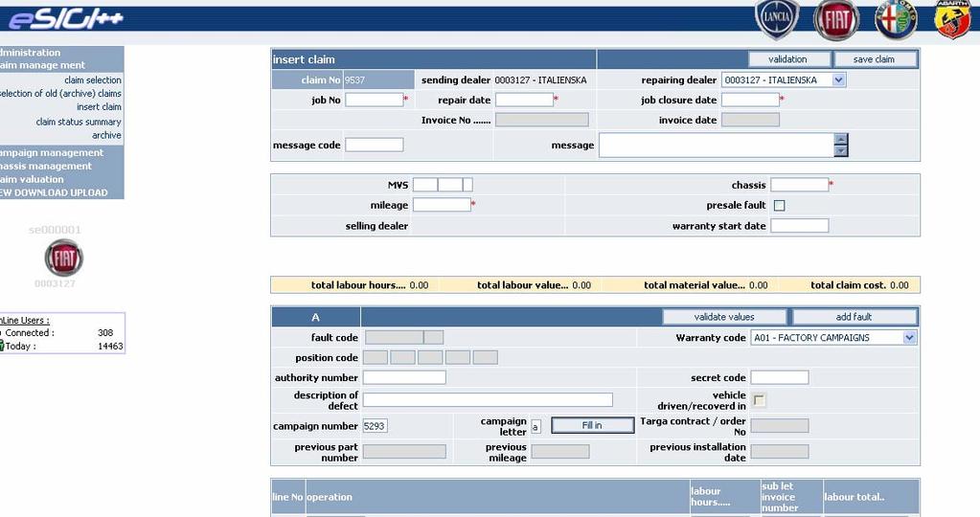Click message box scroll up arrow

click(841, 139)
